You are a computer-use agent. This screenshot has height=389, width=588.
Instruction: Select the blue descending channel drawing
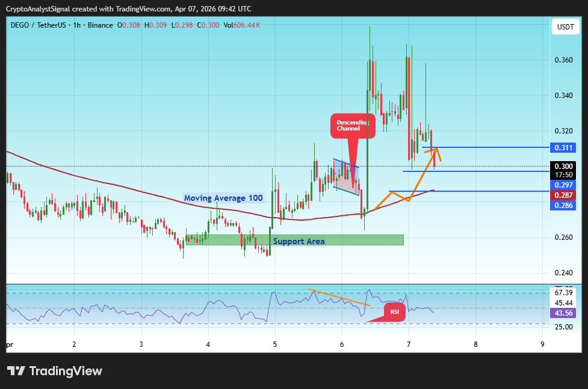345,177
